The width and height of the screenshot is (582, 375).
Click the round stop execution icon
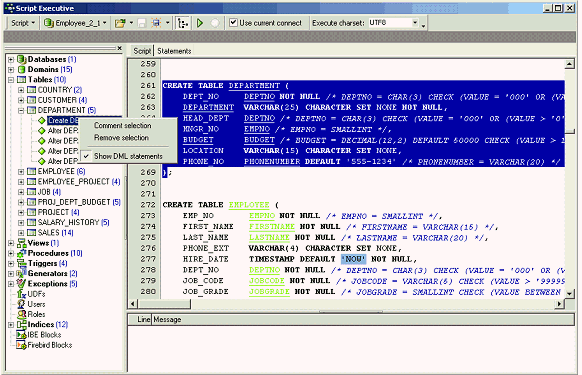[x=215, y=23]
